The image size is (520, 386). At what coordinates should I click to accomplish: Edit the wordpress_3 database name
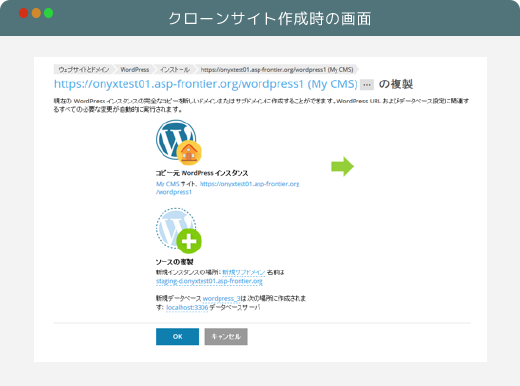221,298
